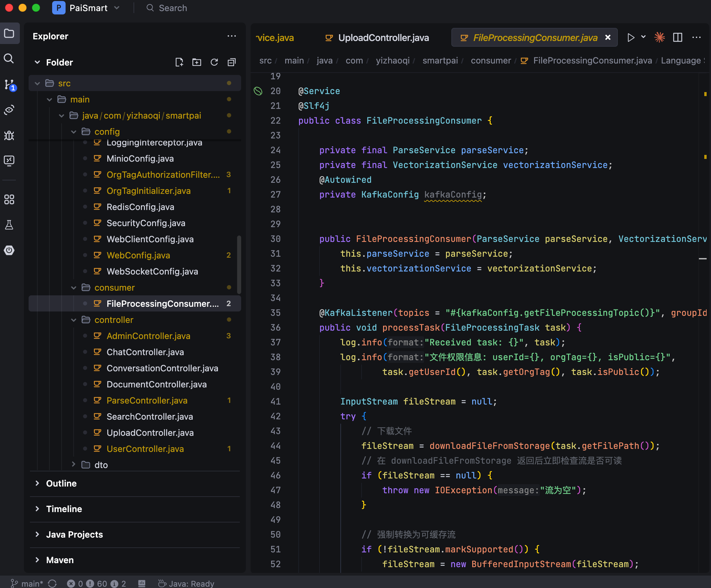
Task: Open the Source Control view icon
Action: [x=9, y=84]
